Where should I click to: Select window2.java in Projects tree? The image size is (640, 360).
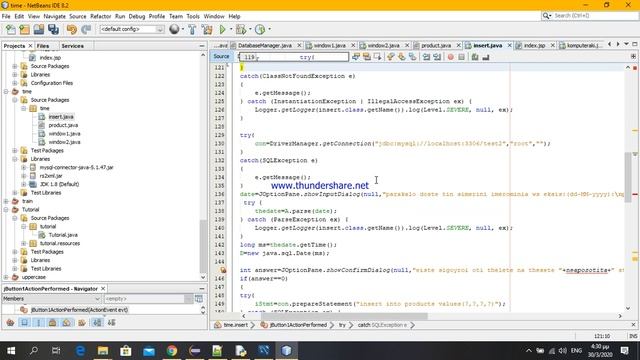[x=64, y=142]
